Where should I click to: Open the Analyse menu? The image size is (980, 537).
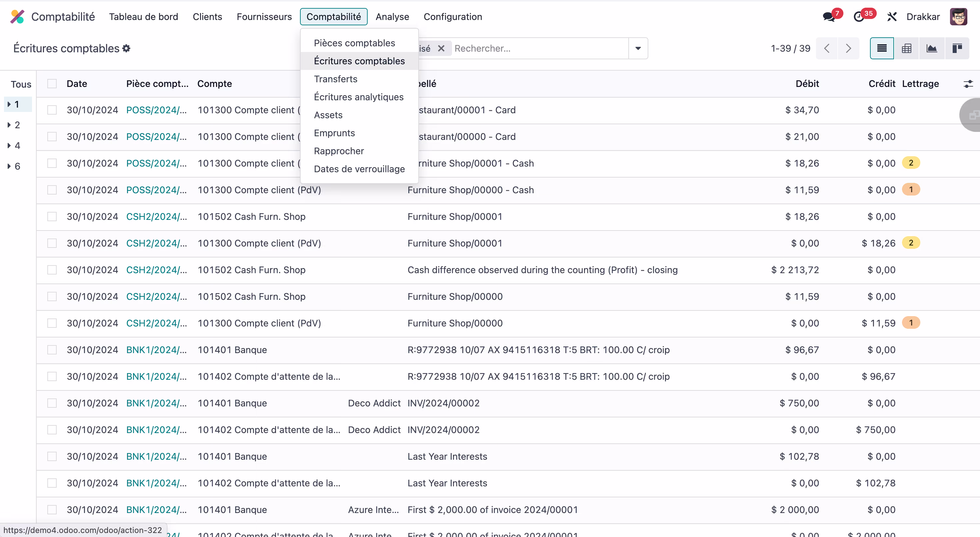point(392,17)
